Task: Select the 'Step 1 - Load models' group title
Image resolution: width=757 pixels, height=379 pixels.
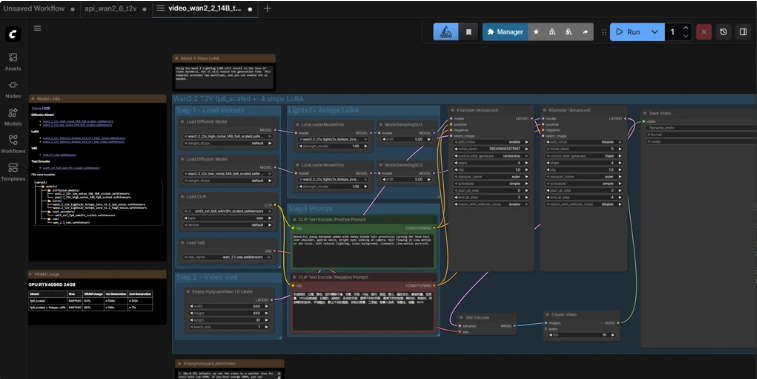Action: click(210, 110)
